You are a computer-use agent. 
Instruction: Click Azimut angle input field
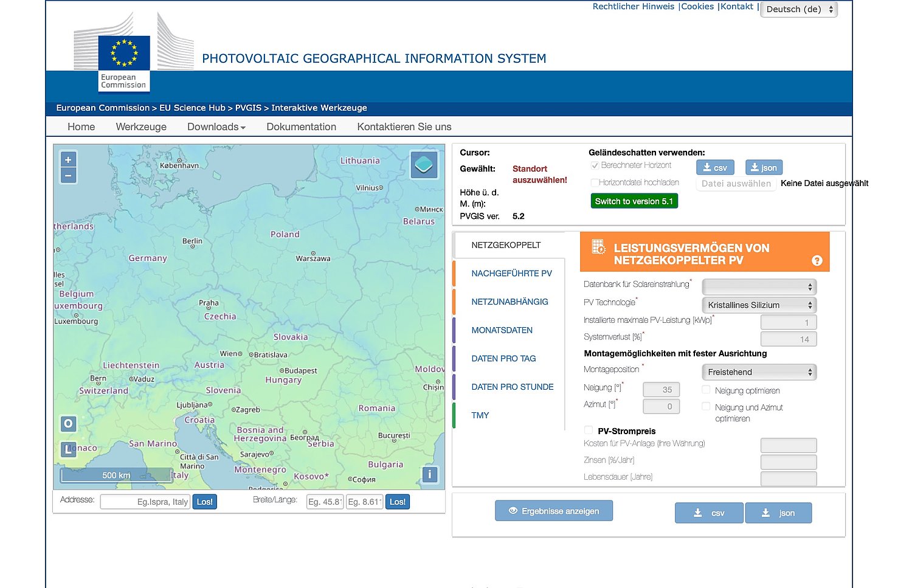(x=662, y=406)
